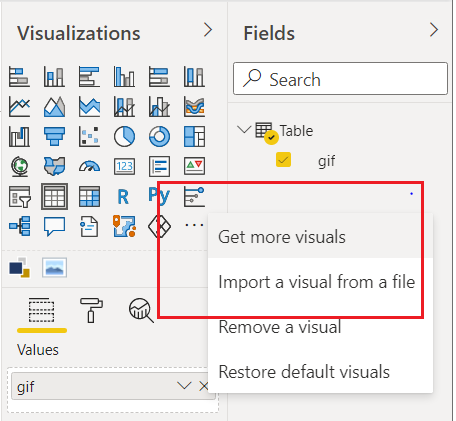Choose Get more visuals
Image resolution: width=456 pixels, height=421 pixels.
[x=320, y=237]
